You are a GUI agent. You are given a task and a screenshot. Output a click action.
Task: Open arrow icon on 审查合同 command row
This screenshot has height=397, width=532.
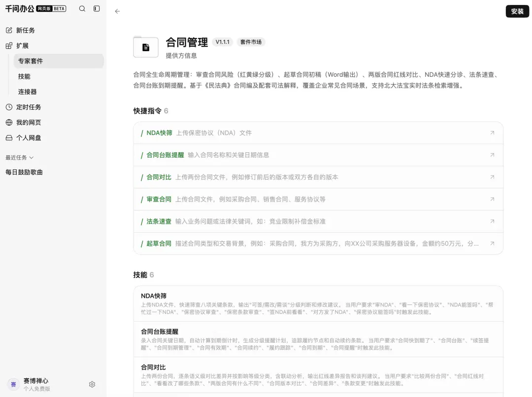[492, 199]
